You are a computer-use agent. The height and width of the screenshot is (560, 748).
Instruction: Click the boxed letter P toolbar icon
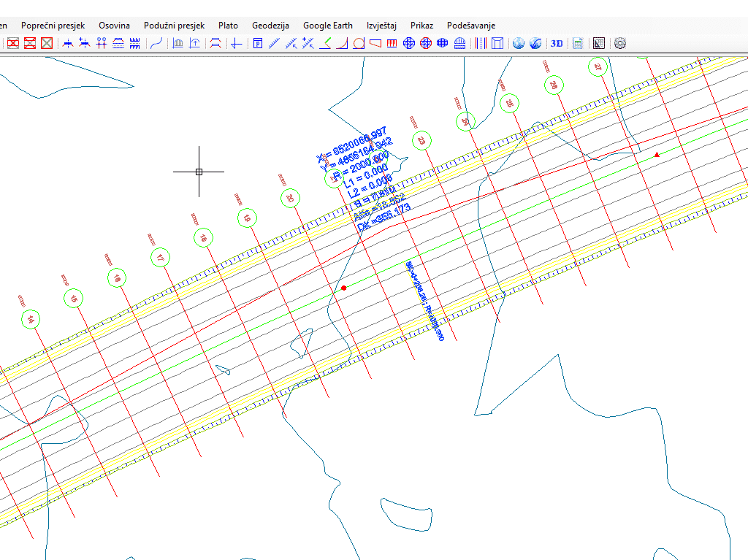[x=257, y=43]
